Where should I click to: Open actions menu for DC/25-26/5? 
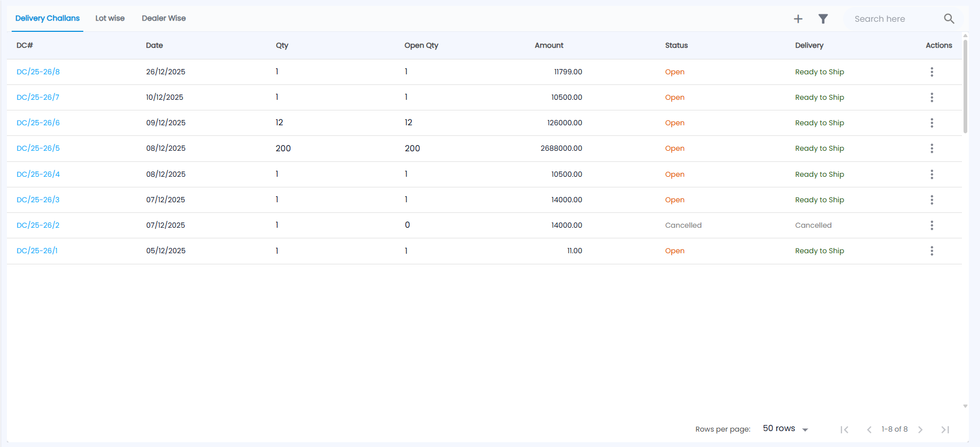[932, 148]
